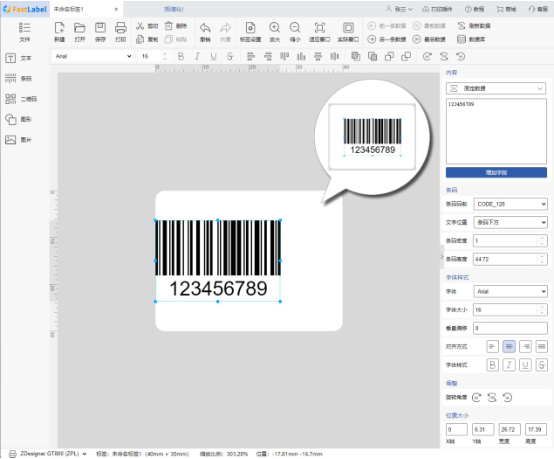This screenshot has width=554, height=459.
Task: Click align left icon in format toolbar
Action: [x=251, y=56]
